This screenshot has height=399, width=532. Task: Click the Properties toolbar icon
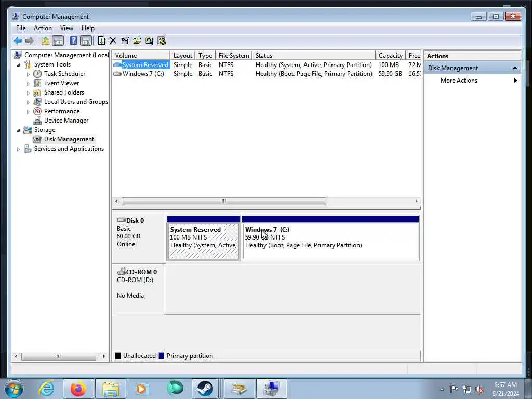[125, 41]
